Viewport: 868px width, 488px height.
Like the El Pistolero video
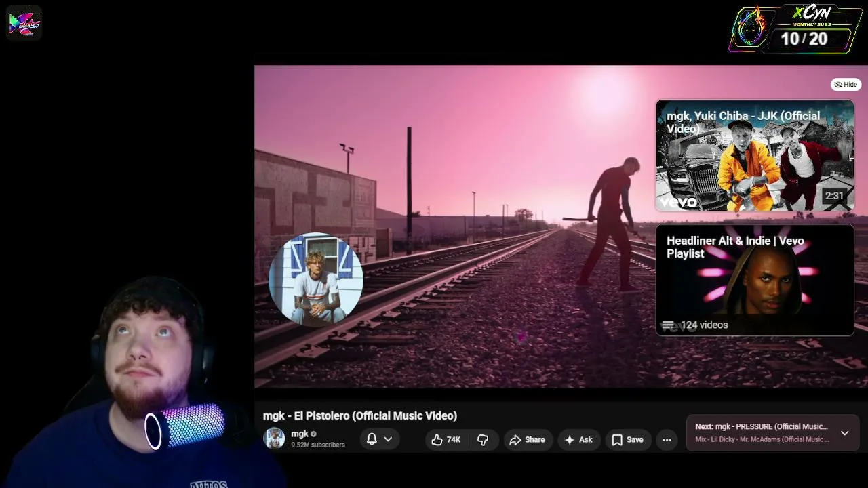tap(446, 440)
